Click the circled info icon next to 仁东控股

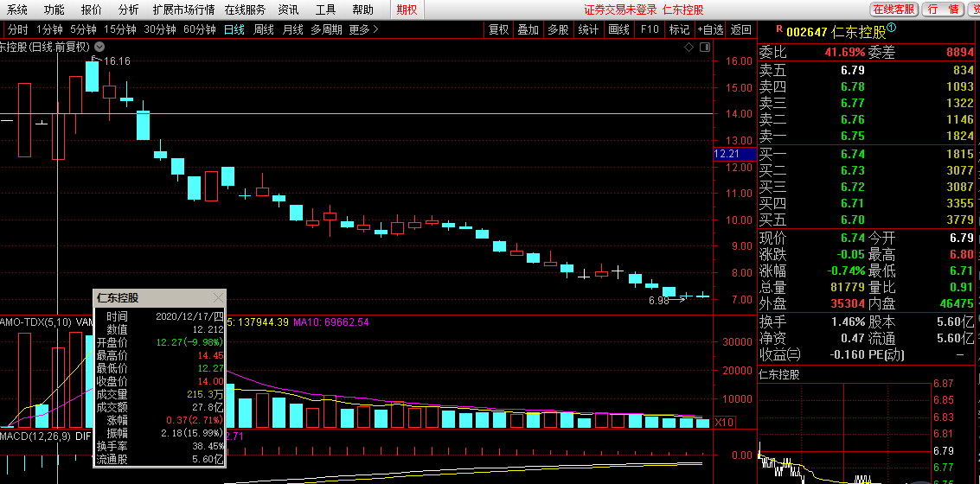[891, 29]
